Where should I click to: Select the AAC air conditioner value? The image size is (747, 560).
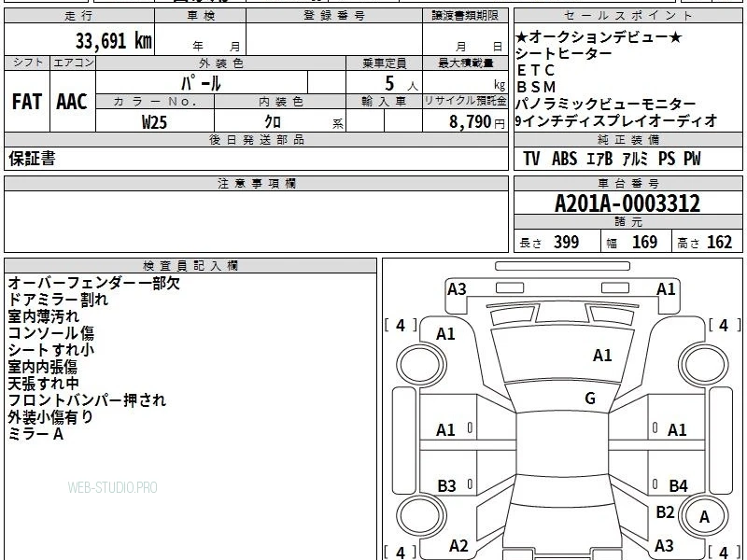(72, 102)
